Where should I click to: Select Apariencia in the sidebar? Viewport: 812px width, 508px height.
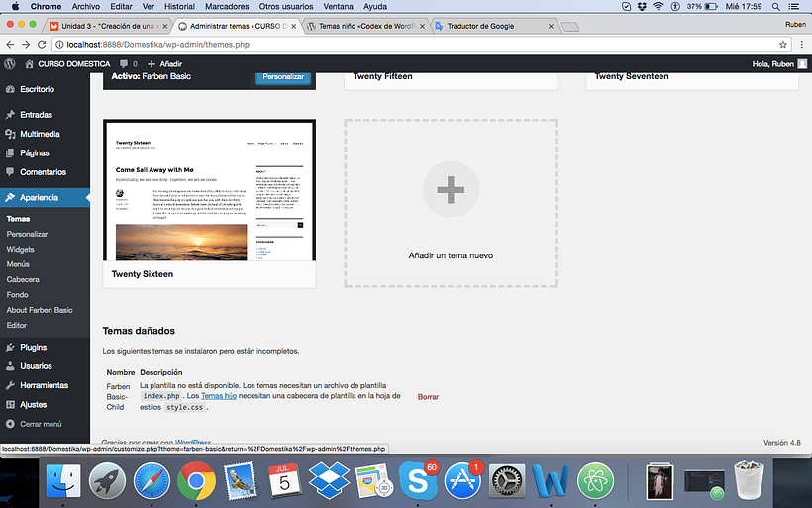pos(45,197)
